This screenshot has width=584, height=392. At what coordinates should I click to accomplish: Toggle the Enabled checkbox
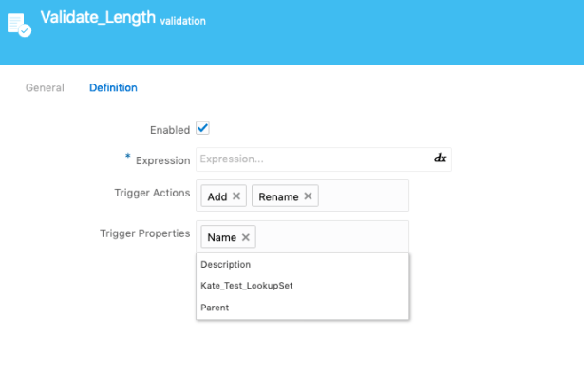coord(202,129)
